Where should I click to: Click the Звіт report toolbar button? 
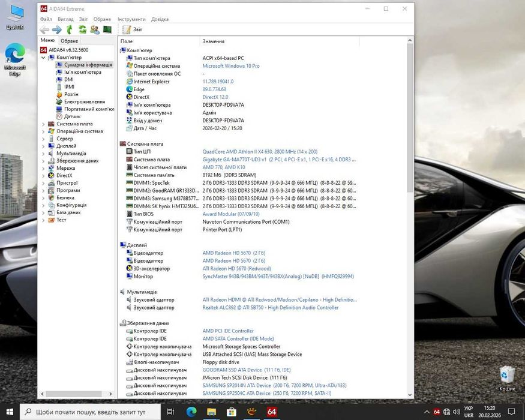tap(133, 29)
